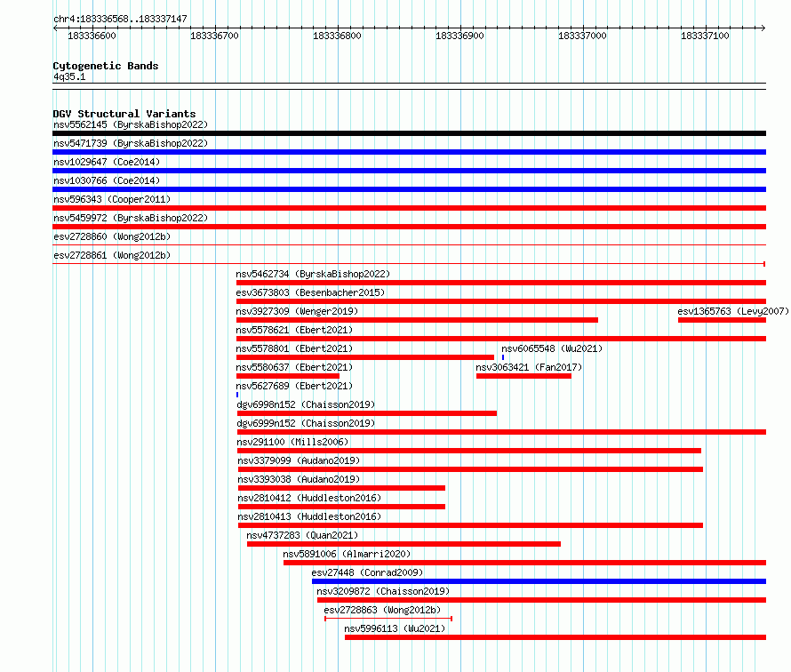The image size is (791, 672).
Task: Click the blue nsv1029647 variant bar
Action: pos(409,171)
